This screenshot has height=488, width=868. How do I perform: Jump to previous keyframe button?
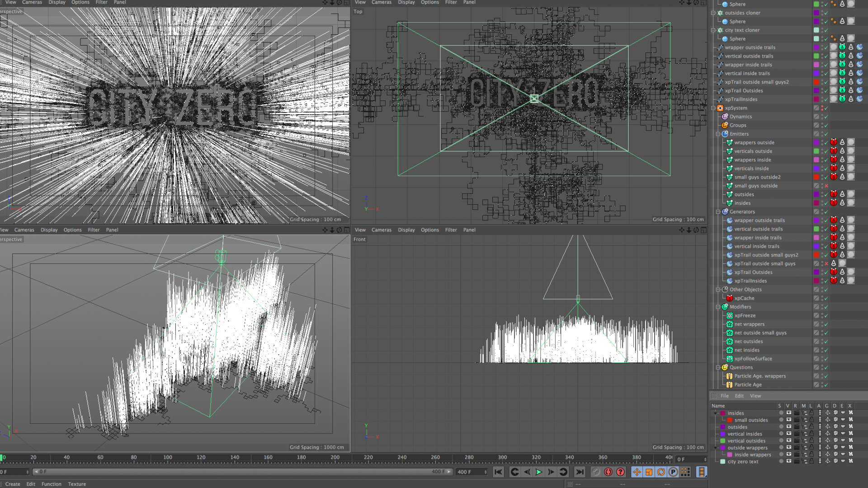tap(514, 472)
